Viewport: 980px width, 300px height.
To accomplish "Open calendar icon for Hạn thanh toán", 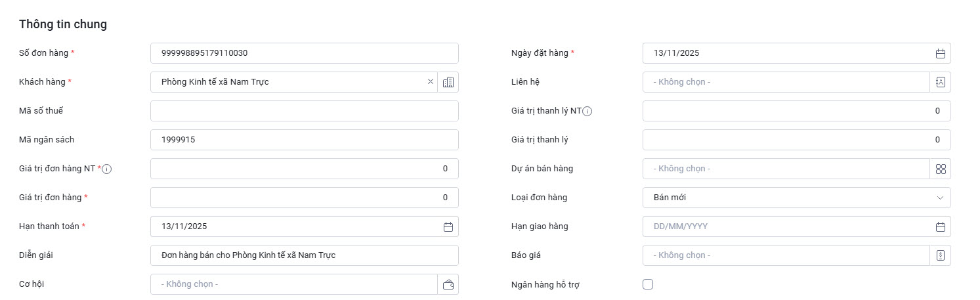I will 448,226.
